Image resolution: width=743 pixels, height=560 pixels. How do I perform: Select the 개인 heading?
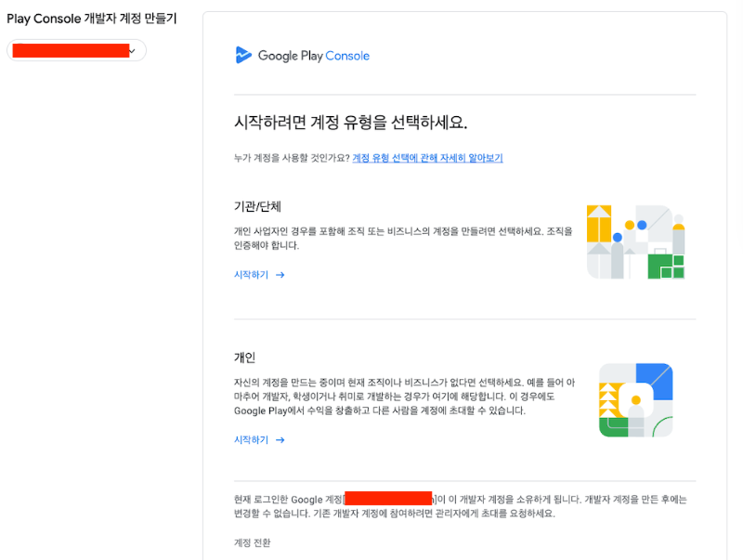coord(245,358)
